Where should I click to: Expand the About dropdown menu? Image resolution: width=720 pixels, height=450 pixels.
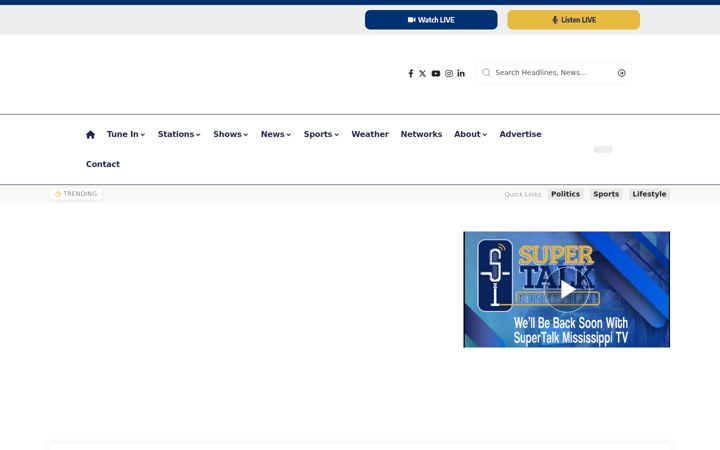tap(470, 134)
